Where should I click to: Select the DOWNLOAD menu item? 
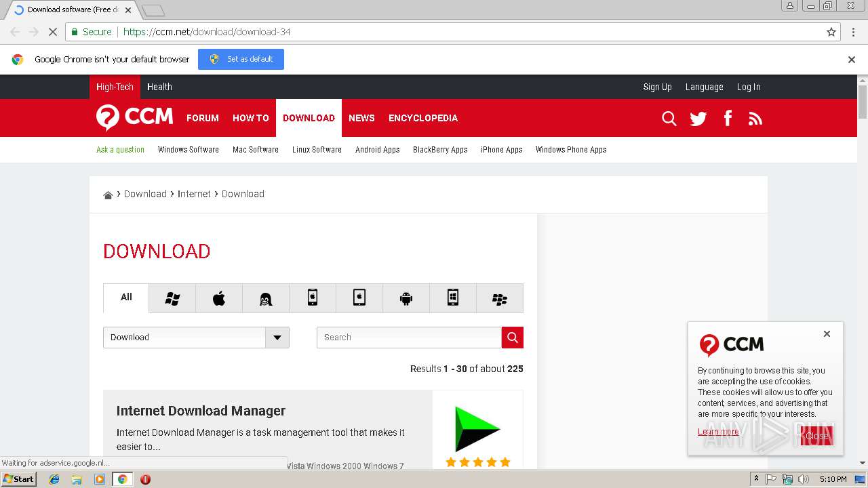point(309,118)
